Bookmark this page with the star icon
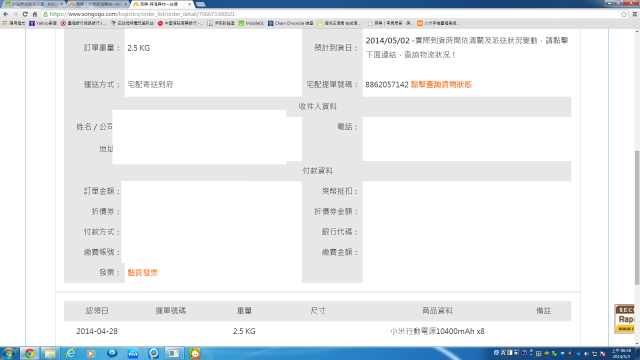Screen dimensions: 640x360 [x=624, y=14]
